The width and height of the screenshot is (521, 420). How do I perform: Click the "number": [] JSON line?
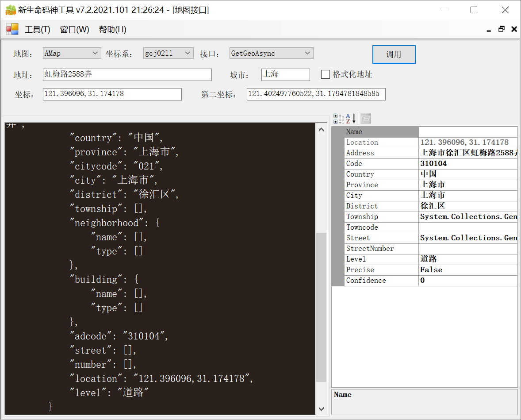[x=103, y=365]
